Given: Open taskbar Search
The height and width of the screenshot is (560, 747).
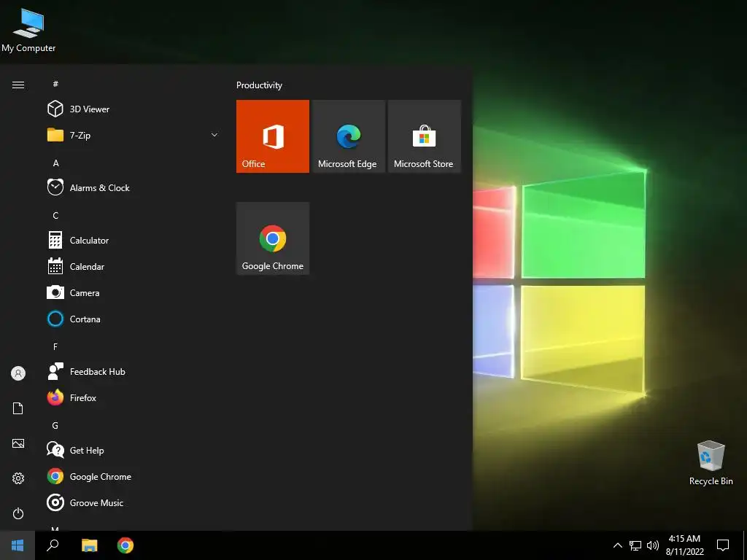Looking at the screenshot, I should pos(53,545).
